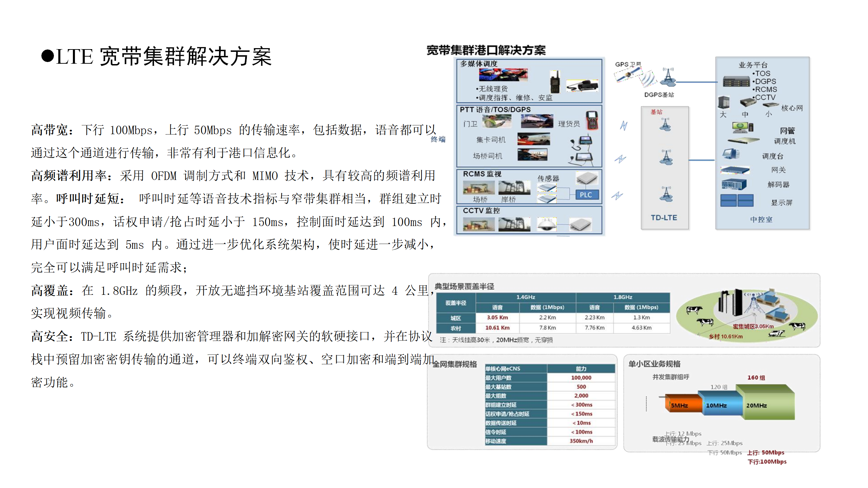Click the red handheld terminal next to 理货员

coord(592,121)
